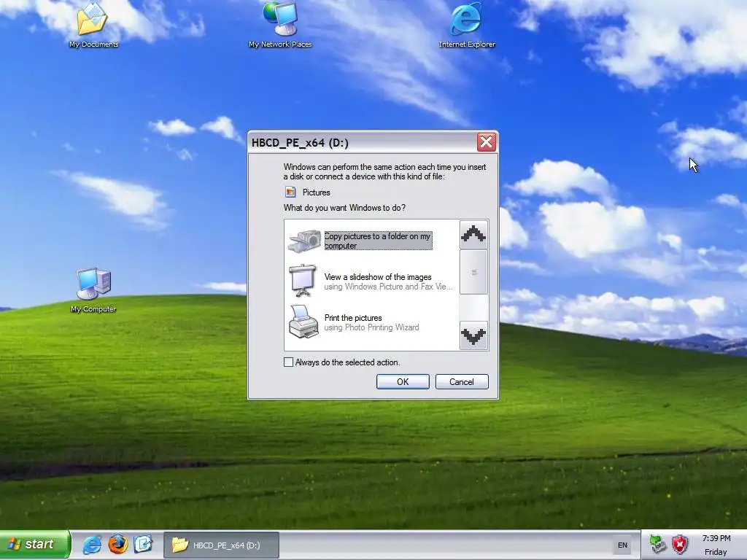This screenshot has width=747, height=560.
Task: Close the HBCD_PE_x64 (D:) dialog
Action: coord(487,142)
